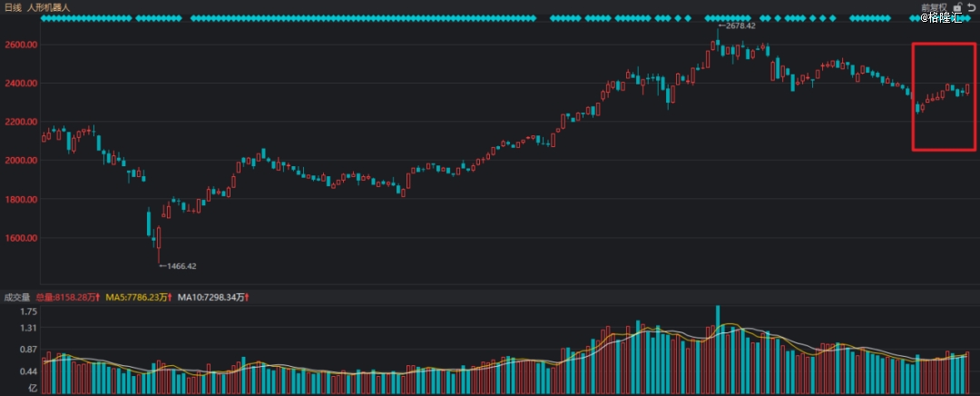Click the undo arrow icon at top right
Screen dimensions: 980x396
[970, 6]
